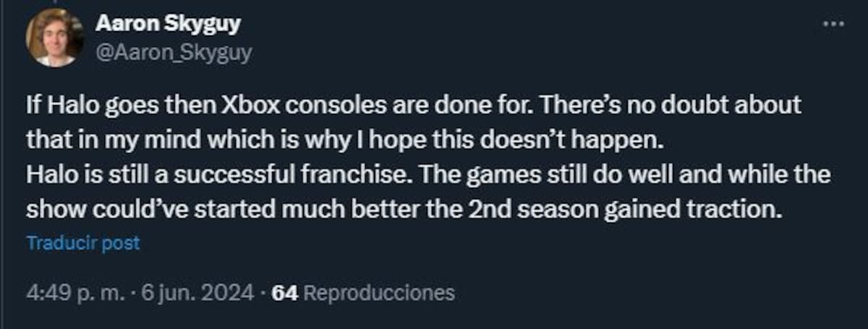
Task: Click the phrase 'no doubt about' in tweet
Action: [728, 105]
